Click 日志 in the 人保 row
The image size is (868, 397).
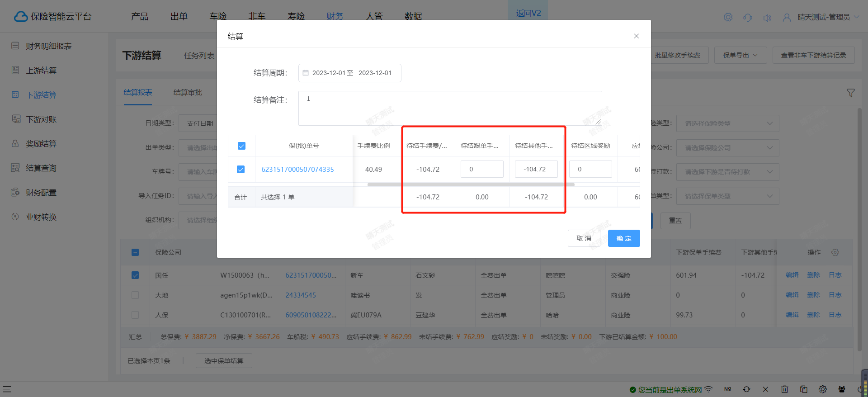(835, 315)
